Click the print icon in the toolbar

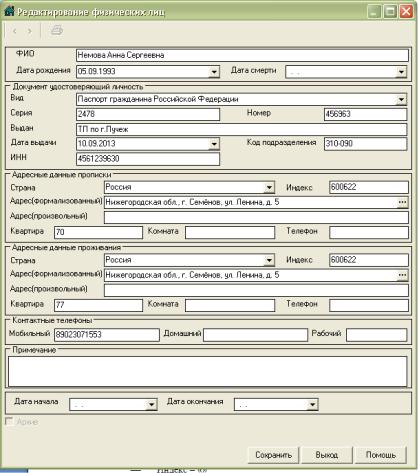click(x=57, y=31)
